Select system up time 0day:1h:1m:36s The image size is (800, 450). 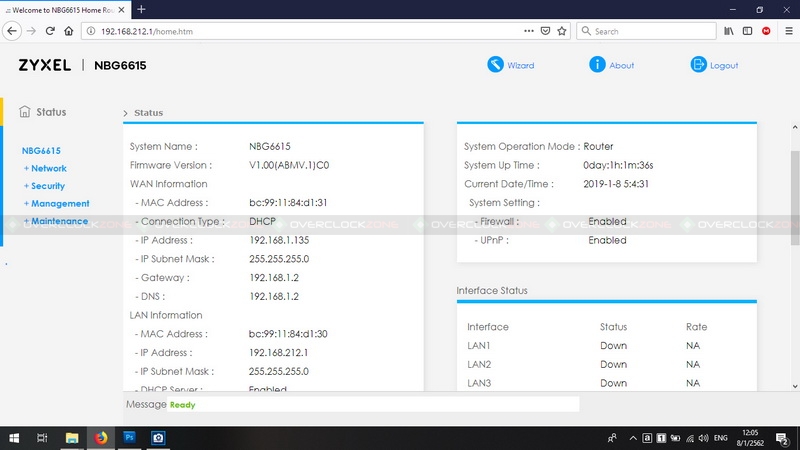618,165
